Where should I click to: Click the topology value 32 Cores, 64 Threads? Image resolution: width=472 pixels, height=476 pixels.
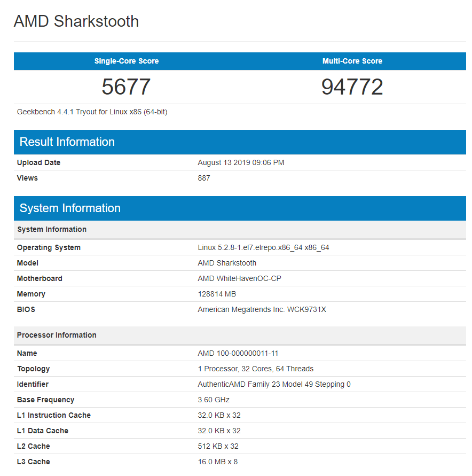click(x=255, y=369)
